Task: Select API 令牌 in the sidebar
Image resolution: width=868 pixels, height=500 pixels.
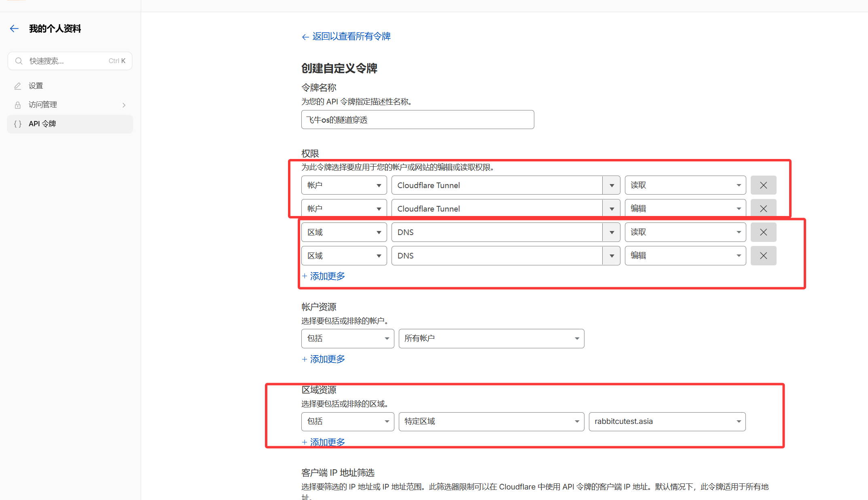Action: (x=42, y=124)
